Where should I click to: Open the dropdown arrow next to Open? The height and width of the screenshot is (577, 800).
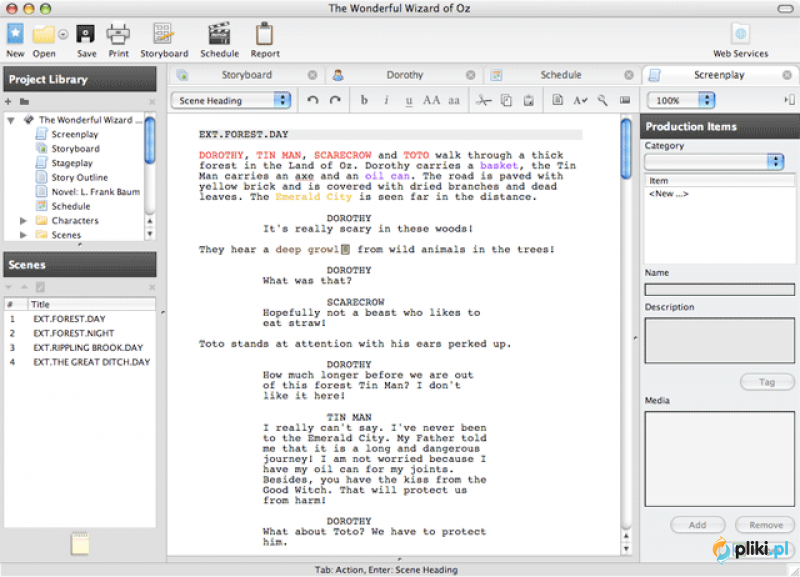pyautogui.click(x=63, y=34)
